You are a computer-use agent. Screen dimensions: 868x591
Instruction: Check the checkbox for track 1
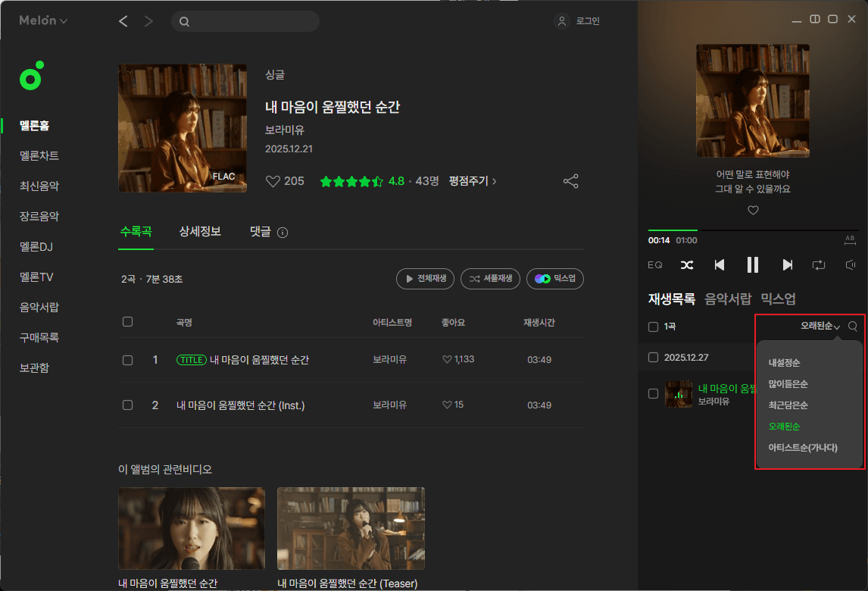click(127, 360)
